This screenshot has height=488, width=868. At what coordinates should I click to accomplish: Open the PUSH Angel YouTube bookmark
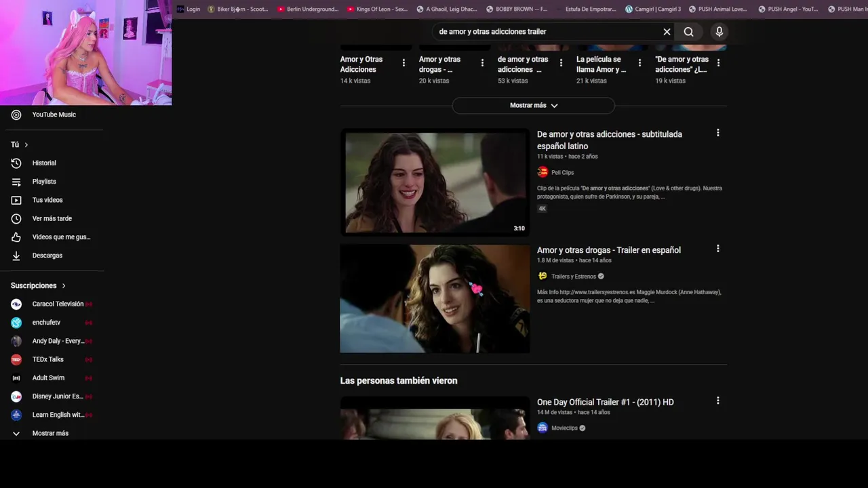pyautogui.click(x=788, y=9)
